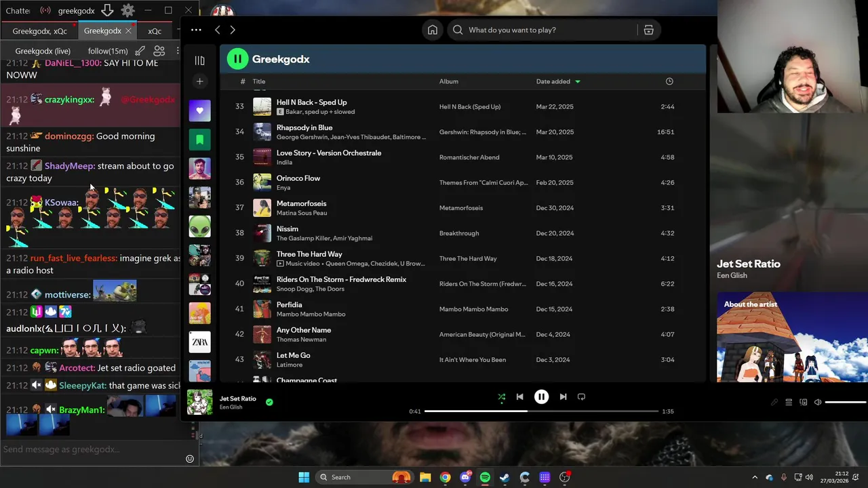The width and height of the screenshot is (868, 488).
Task: Go back in Spotify navigation
Action: point(218,30)
